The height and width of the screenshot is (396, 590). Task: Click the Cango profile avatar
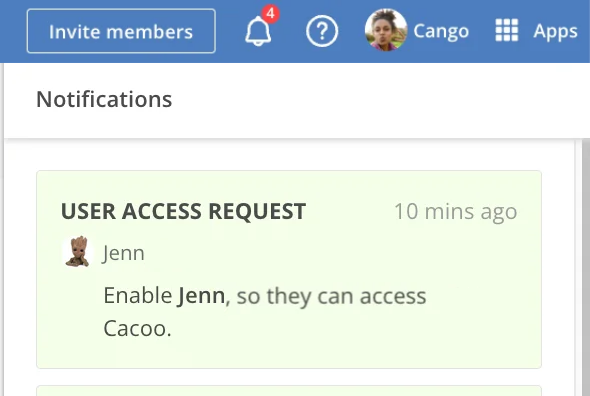click(386, 30)
